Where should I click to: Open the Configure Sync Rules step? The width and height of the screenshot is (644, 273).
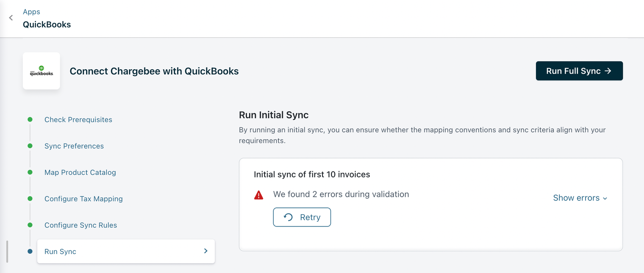point(80,225)
